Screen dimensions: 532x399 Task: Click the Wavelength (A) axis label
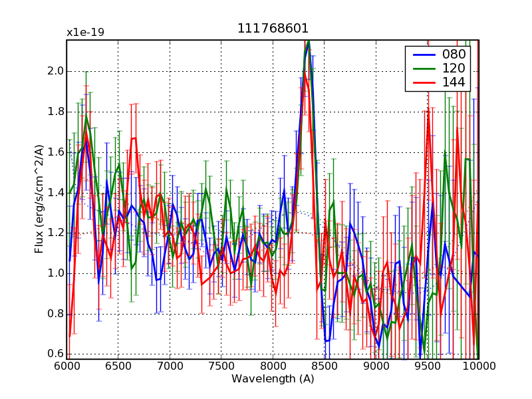tap(273, 379)
